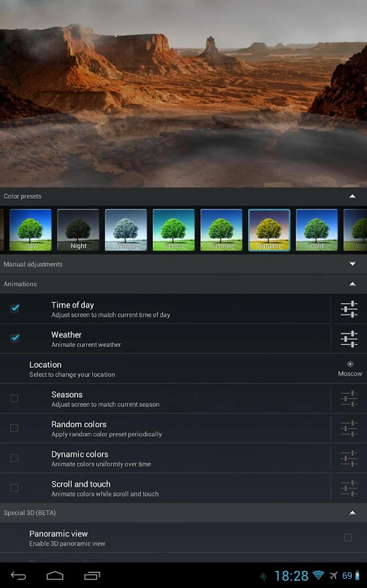
Task: Tap 'Enable 3D panoramic view' description
Action: pyautogui.click(x=67, y=544)
